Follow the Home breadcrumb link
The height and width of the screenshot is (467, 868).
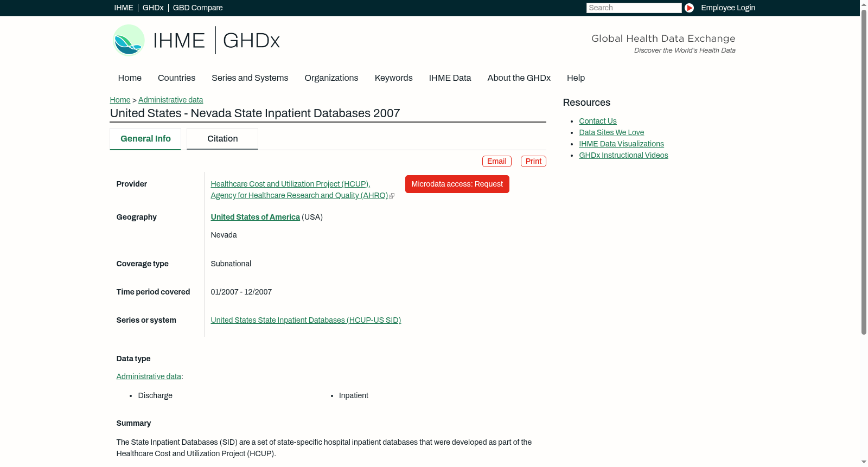[x=120, y=100]
